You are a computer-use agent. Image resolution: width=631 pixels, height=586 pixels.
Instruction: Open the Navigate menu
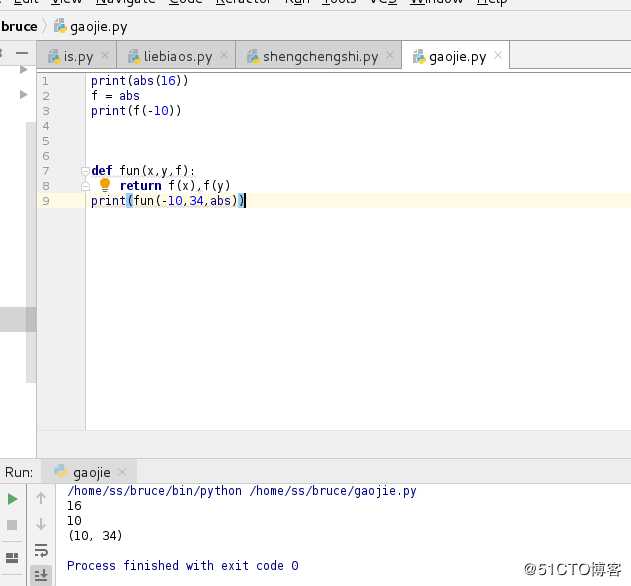click(x=126, y=2)
